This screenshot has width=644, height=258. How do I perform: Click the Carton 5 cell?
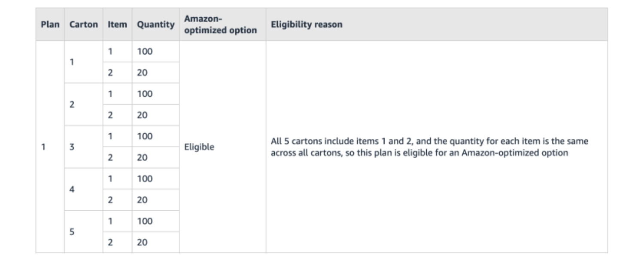click(x=72, y=232)
